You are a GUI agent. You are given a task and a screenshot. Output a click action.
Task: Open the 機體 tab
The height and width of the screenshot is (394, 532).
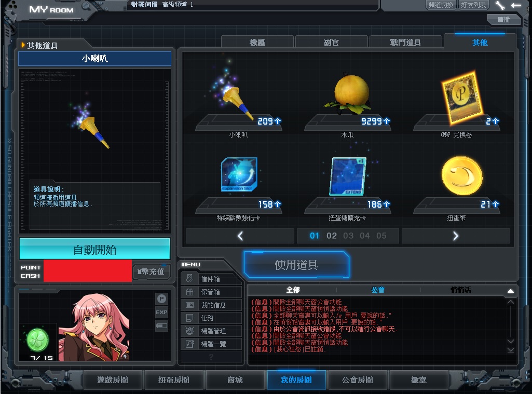tap(257, 42)
